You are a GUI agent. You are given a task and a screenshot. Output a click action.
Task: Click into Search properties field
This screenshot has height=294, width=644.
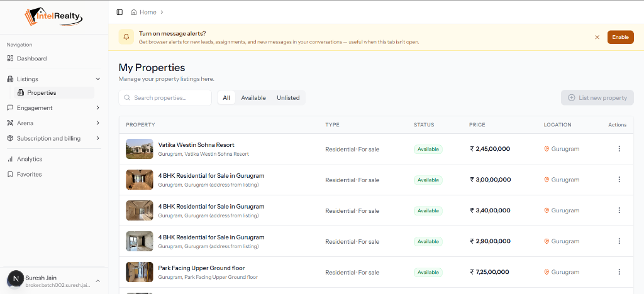click(x=165, y=97)
